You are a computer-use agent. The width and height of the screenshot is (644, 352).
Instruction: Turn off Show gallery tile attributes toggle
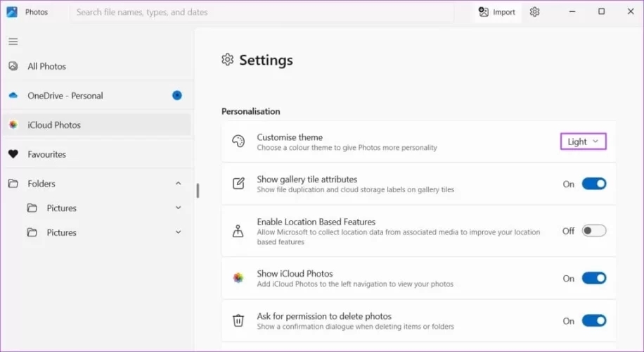click(593, 184)
